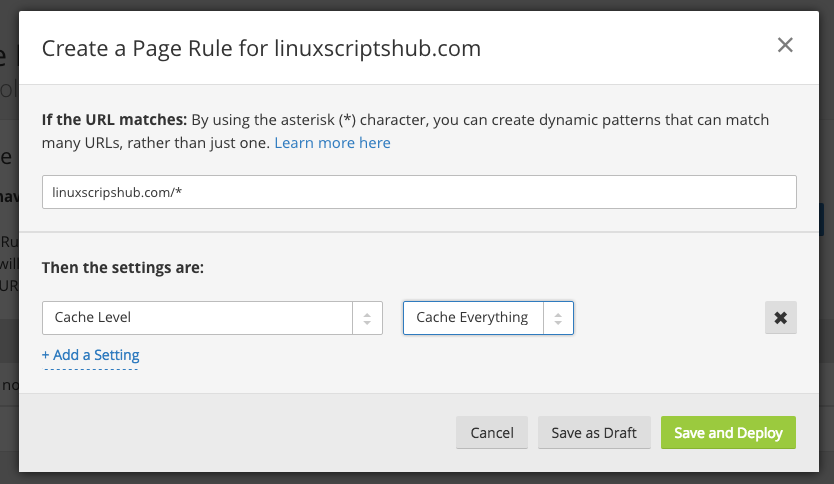The width and height of the screenshot is (834, 484).
Task: Focus the URL pattern input field
Action: [419, 192]
